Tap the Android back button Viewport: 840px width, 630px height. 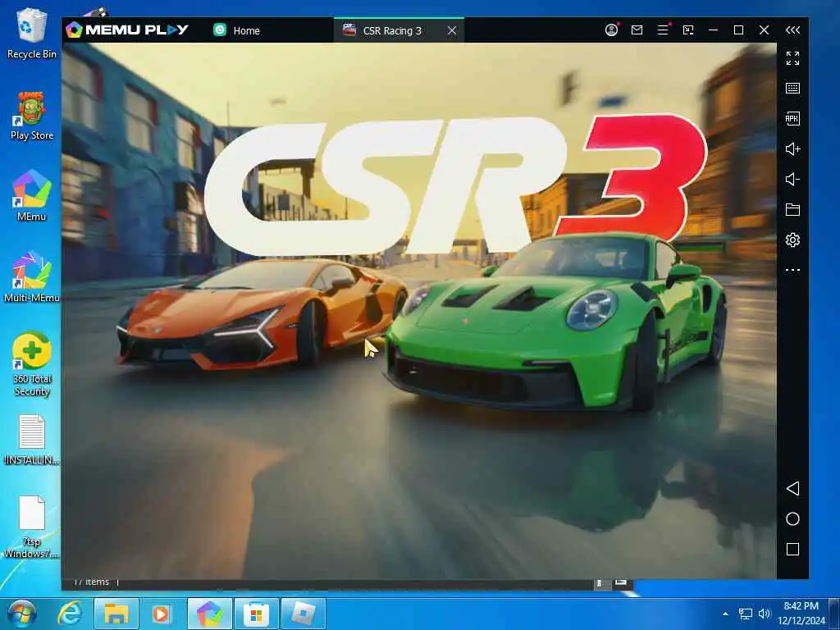[793, 488]
